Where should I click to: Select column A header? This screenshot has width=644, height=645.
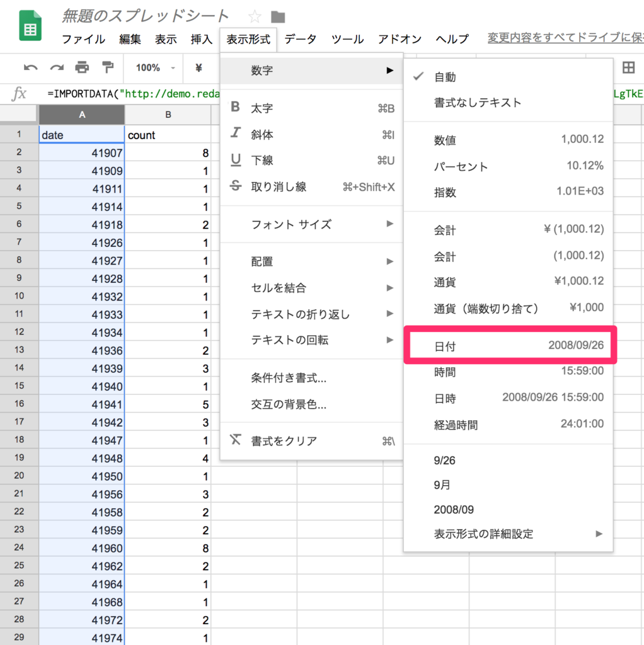82,115
